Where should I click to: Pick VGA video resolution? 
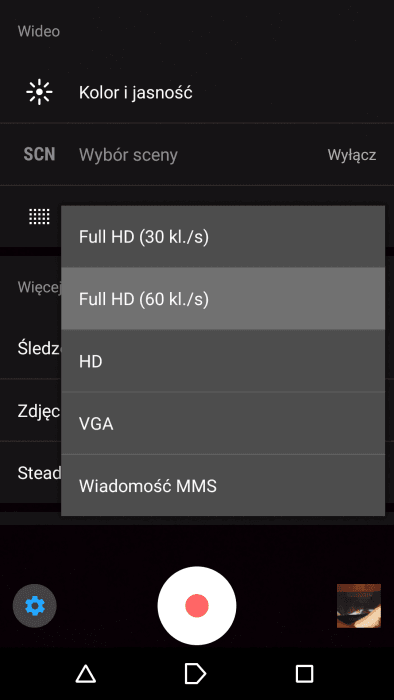click(x=223, y=423)
